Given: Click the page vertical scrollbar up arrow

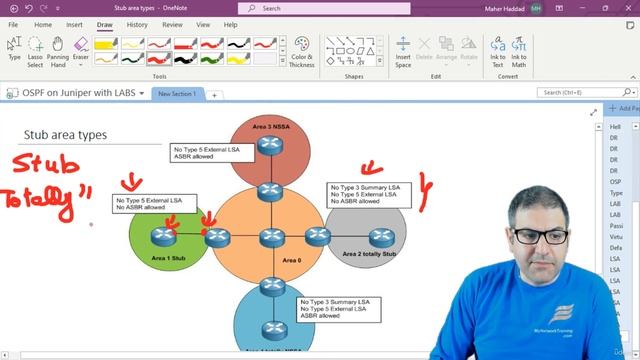Looking at the screenshot, I should 598,127.
